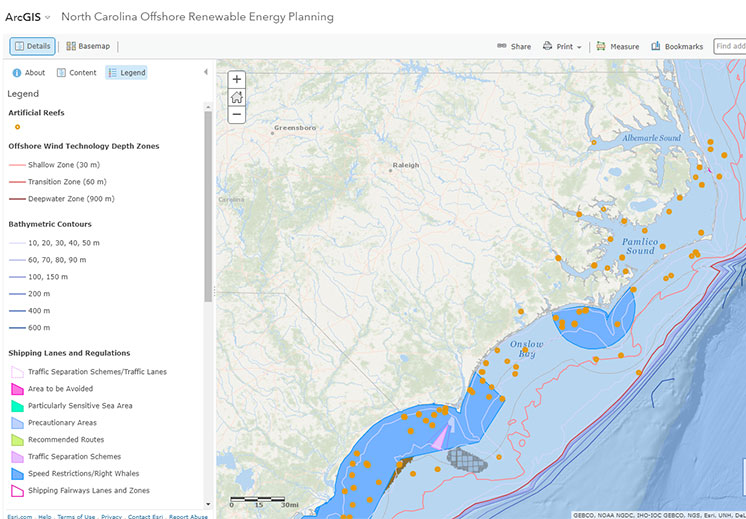This screenshot has width=746, height=519.
Task: Open the Privacy footer link
Action: click(x=111, y=516)
